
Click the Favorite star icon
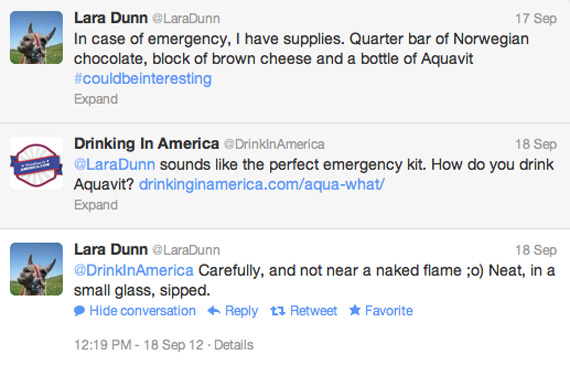coord(355,310)
